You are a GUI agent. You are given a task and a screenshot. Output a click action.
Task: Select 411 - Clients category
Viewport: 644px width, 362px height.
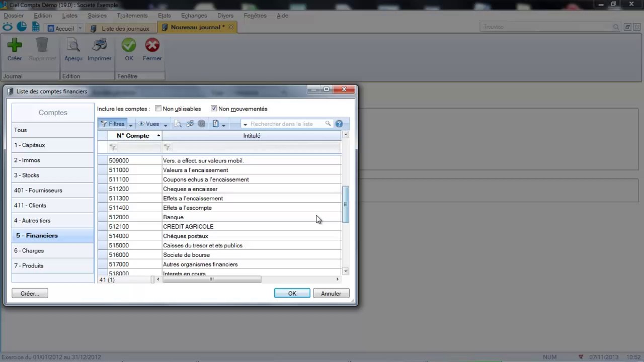pos(53,205)
